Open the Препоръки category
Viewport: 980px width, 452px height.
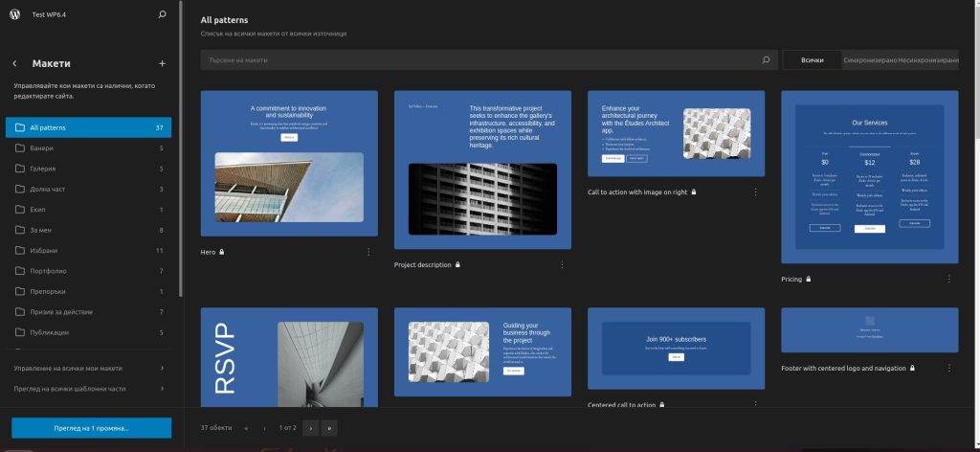pos(89,291)
